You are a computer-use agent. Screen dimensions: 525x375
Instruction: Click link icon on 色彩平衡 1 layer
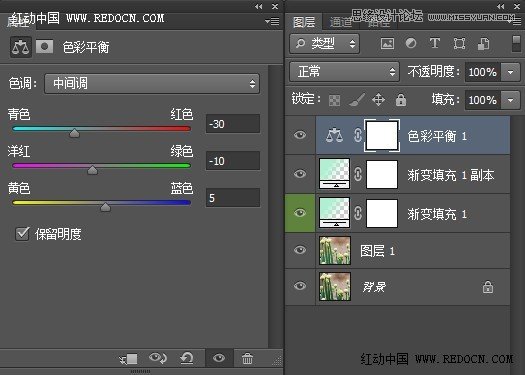pos(358,135)
